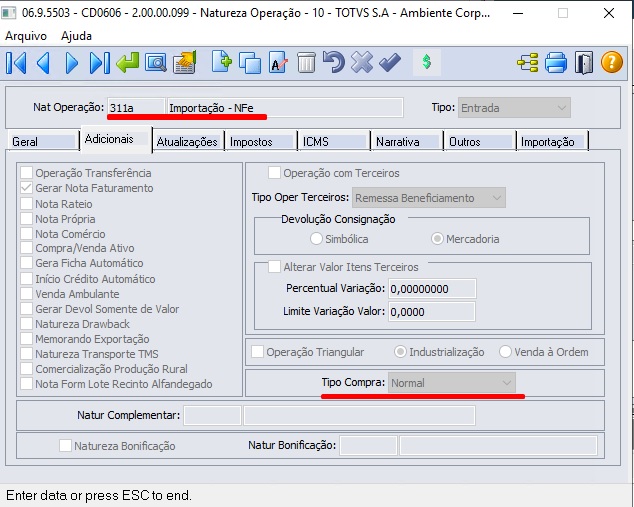The width and height of the screenshot is (634, 507).
Task: Uncheck Gerar Nota Faturamento checkbox
Action: [27, 188]
